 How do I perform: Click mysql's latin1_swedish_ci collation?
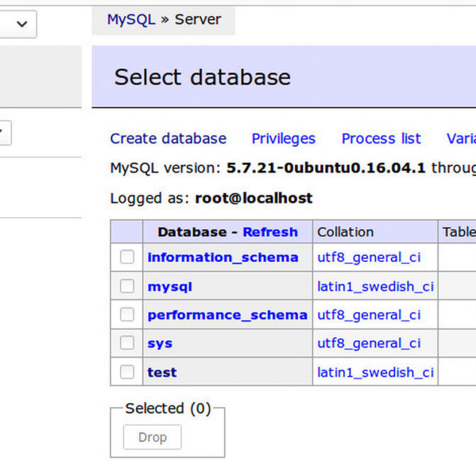(376, 286)
